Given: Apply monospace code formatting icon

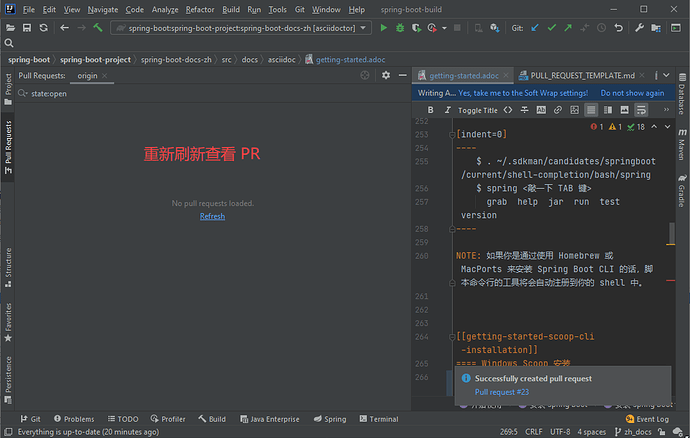Looking at the screenshot, I should click(508, 110).
